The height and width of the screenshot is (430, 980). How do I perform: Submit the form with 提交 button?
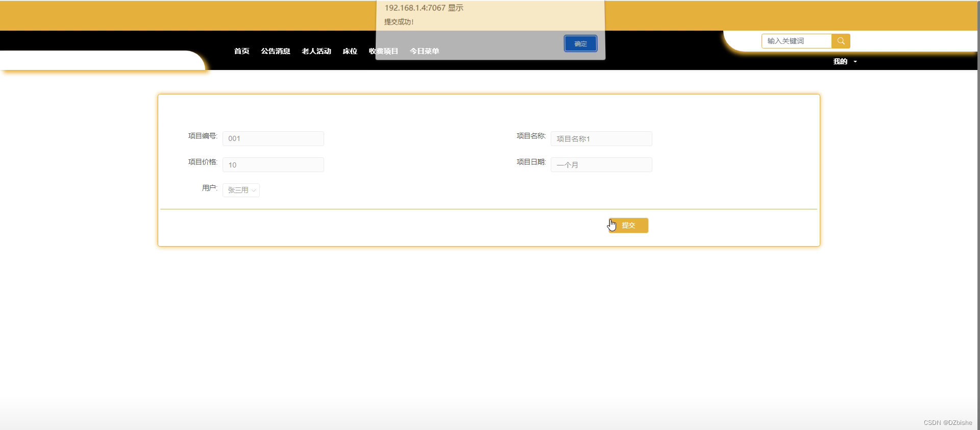point(628,225)
